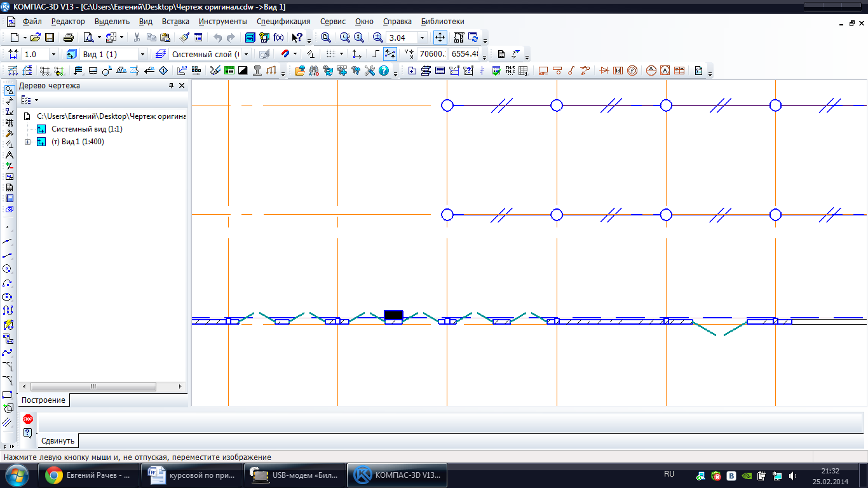Select the Rectangle tool in the left toolbar

(x=8, y=395)
